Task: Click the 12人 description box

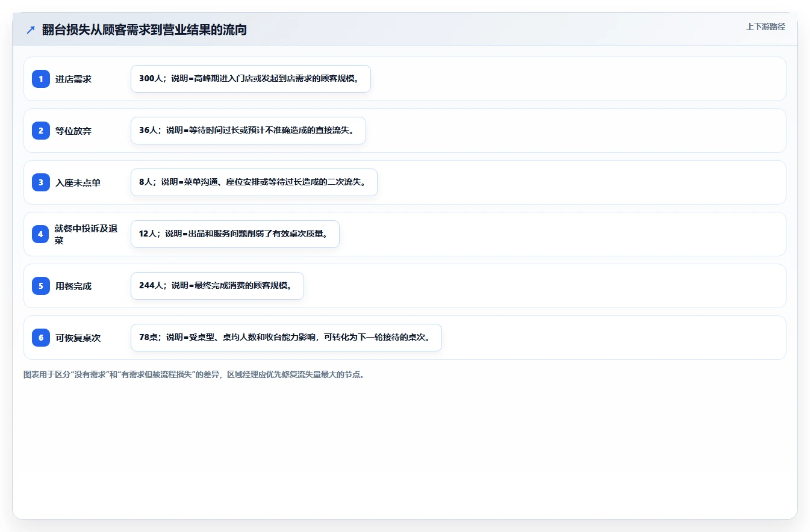Action: click(x=235, y=234)
